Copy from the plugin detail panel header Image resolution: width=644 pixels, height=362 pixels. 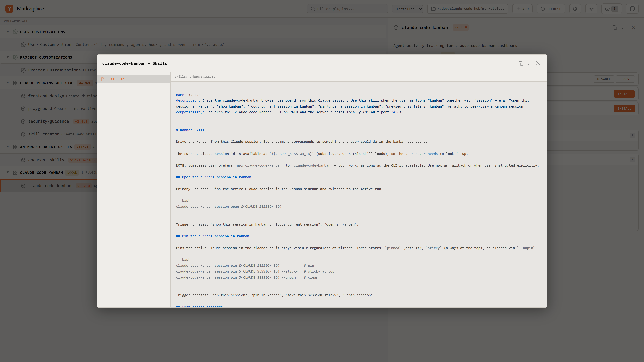click(x=615, y=27)
